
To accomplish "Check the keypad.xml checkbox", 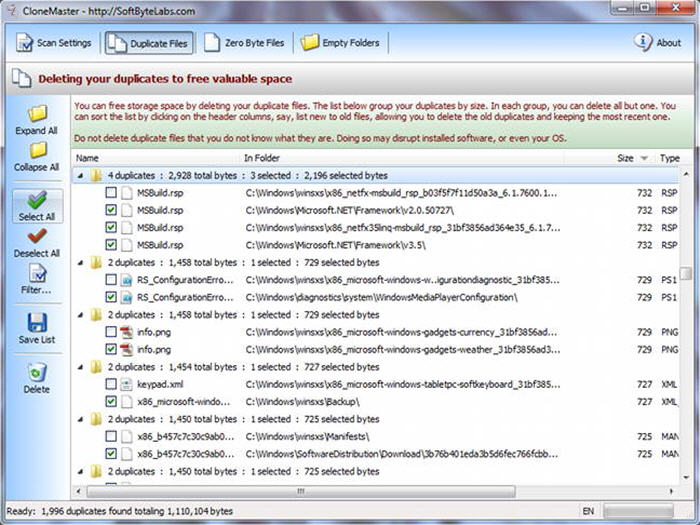I will click(111, 384).
